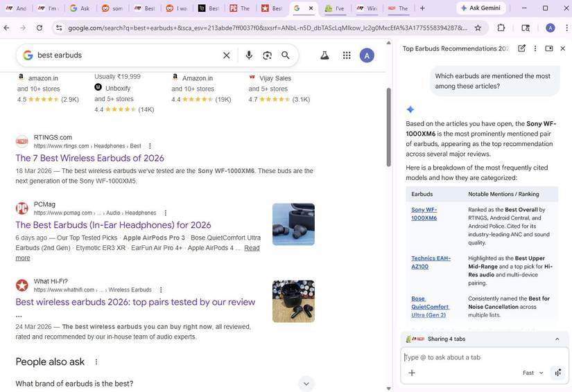
Task: Switch to the Reddit 'som' tab
Action: point(112,8)
